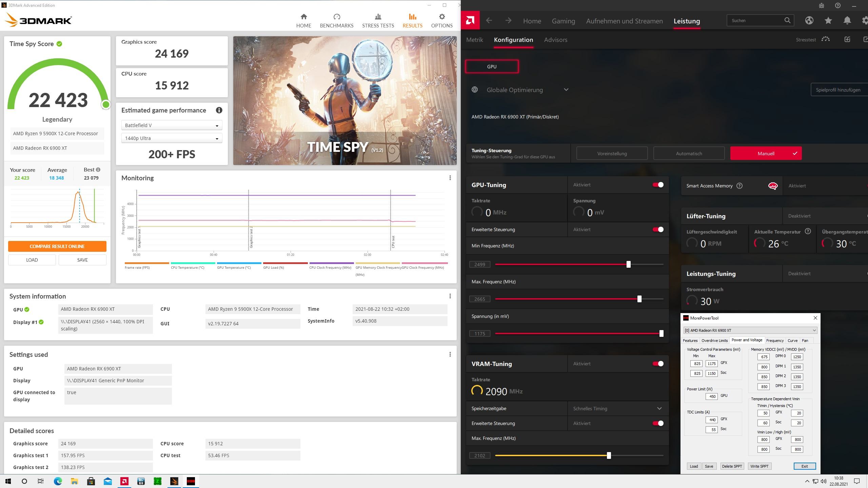Open the Gaming tab in Radeon Software
The width and height of the screenshot is (868, 488).
[x=563, y=21]
